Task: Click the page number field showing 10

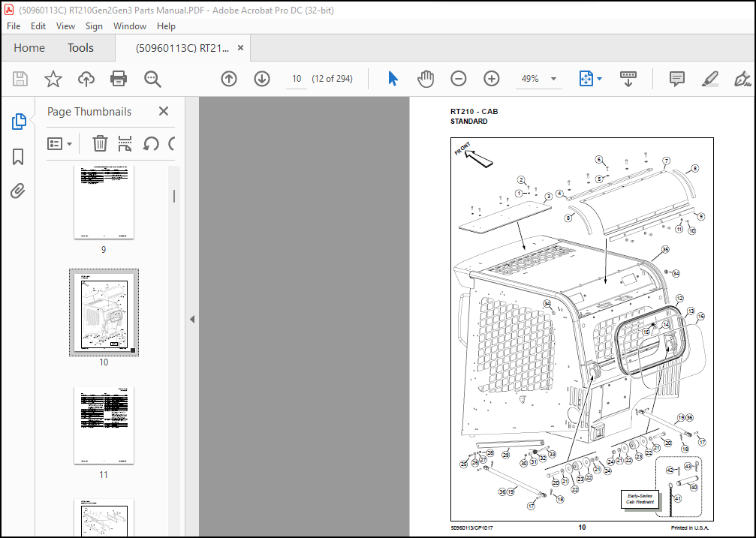Action: coord(297,79)
